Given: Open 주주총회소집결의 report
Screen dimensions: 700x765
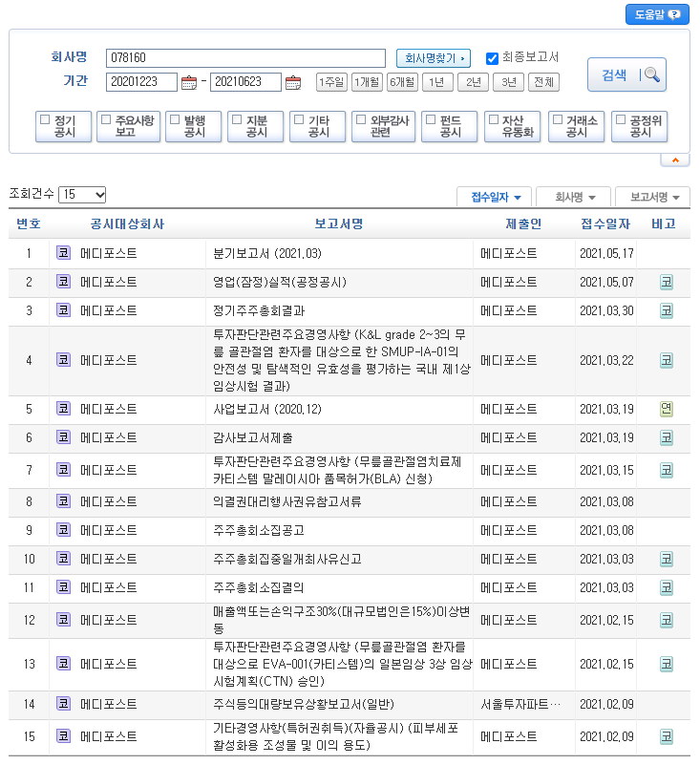Looking at the screenshot, I should 259,587.
